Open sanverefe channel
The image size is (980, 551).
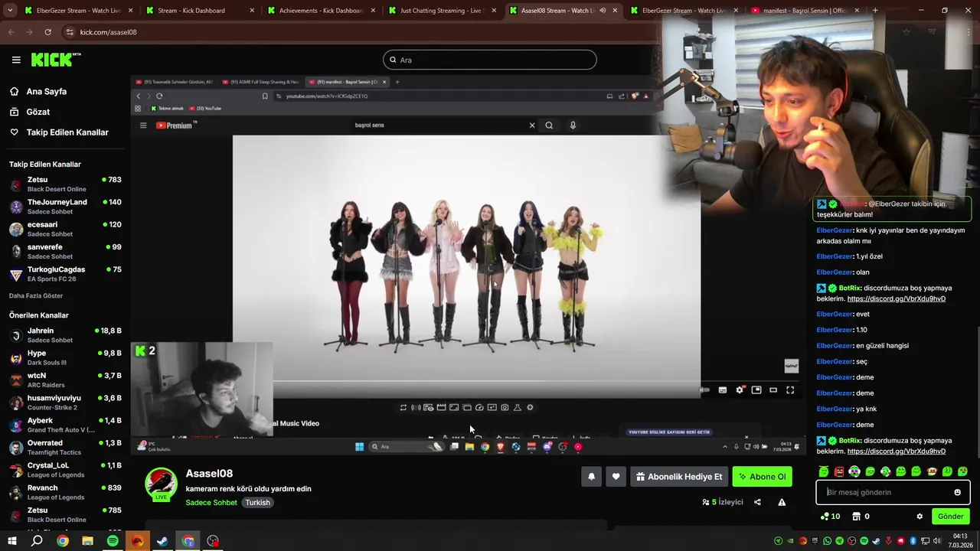[65, 252]
